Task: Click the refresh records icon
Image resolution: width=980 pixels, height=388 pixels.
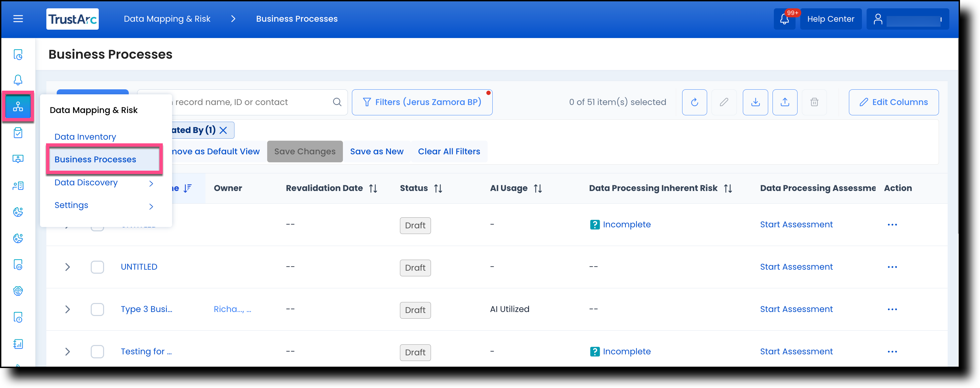Action: coord(694,102)
